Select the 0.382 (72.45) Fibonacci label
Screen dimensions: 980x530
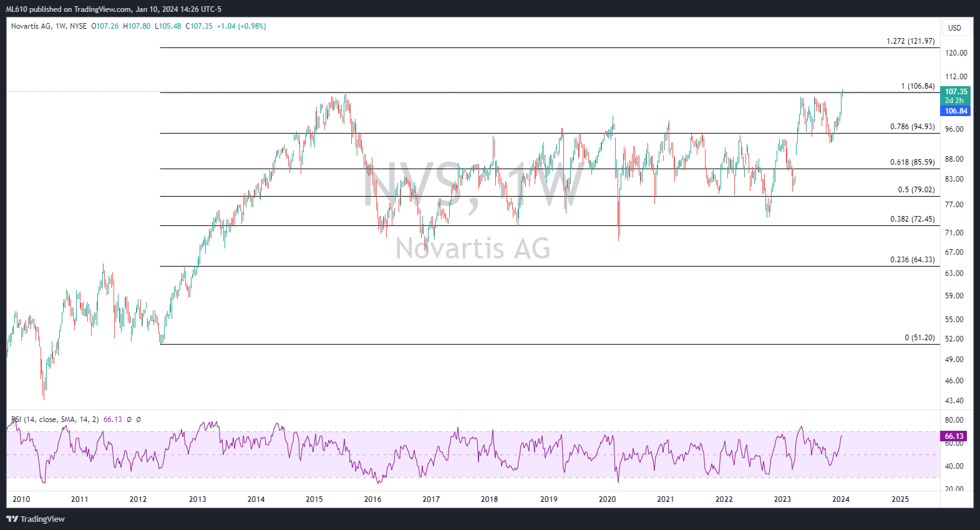click(x=913, y=219)
